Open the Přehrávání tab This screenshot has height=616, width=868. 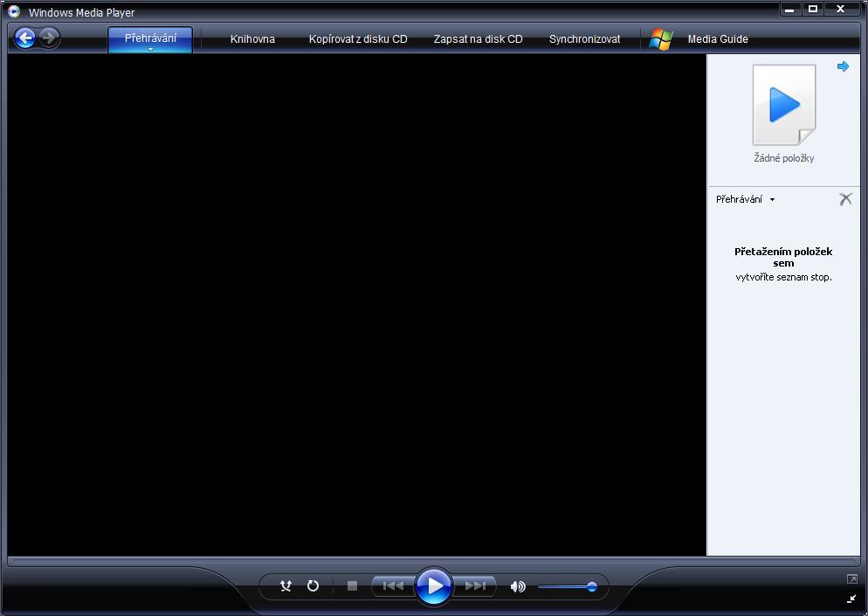coord(150,38)
